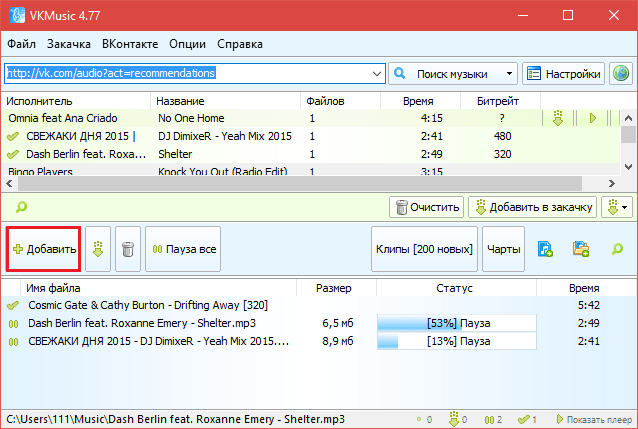Open the Файл menu
The image size is (638, 429).
tap(22, 44)
